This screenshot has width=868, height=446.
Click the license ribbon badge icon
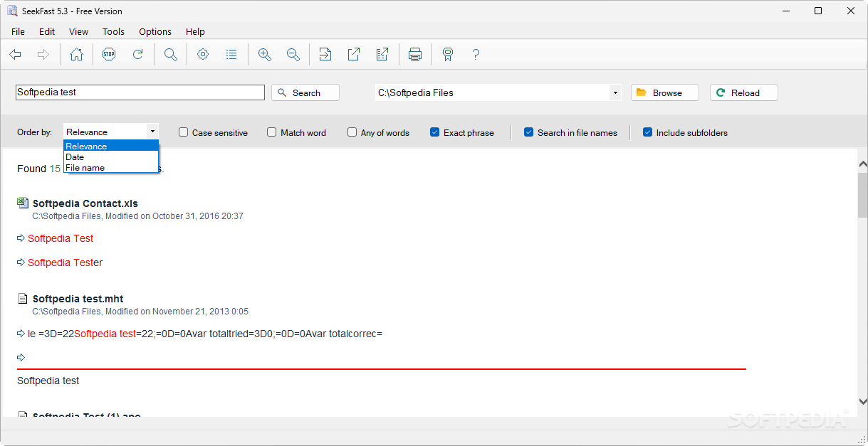[447, 55]
